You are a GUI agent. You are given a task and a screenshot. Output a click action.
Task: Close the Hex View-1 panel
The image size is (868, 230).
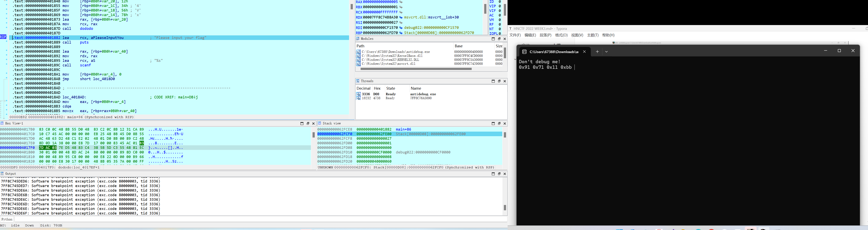313,124
